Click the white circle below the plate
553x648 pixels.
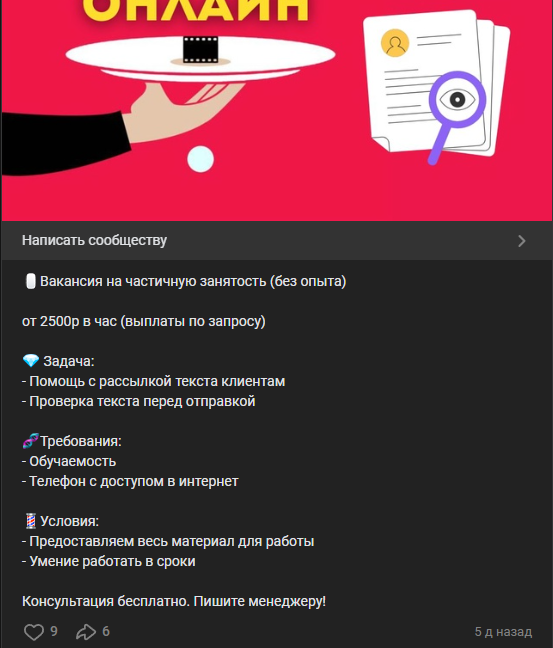click(x=200, y=159)
